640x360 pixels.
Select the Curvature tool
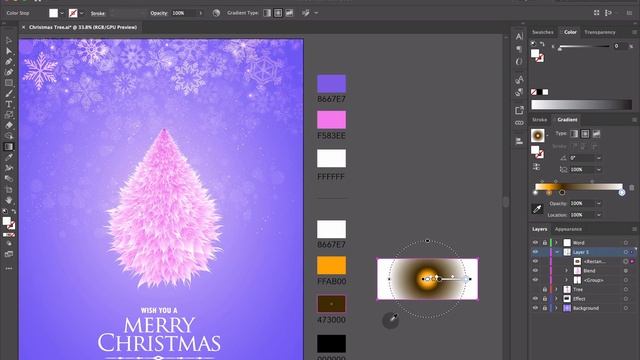9,72
